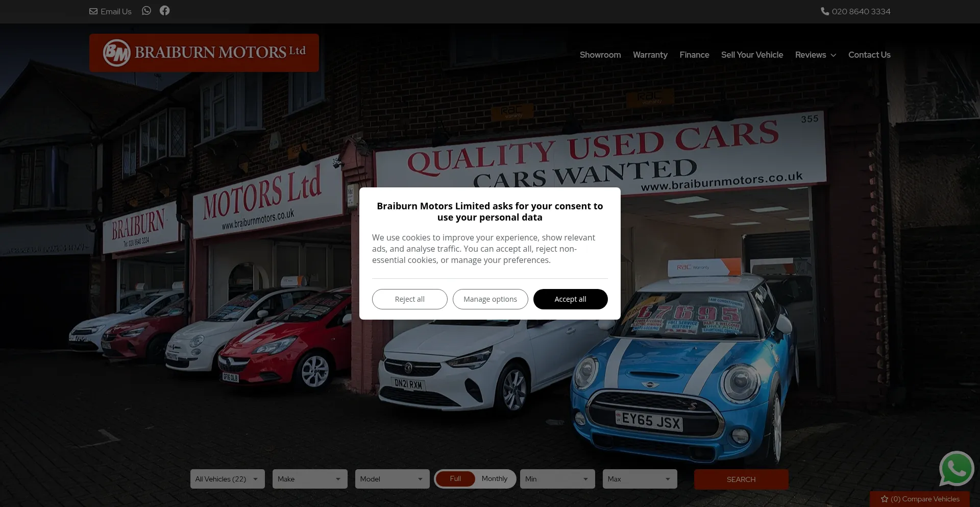980x507 pixels.
Task: Click Reject all cookies button
Action: (410, 299)
